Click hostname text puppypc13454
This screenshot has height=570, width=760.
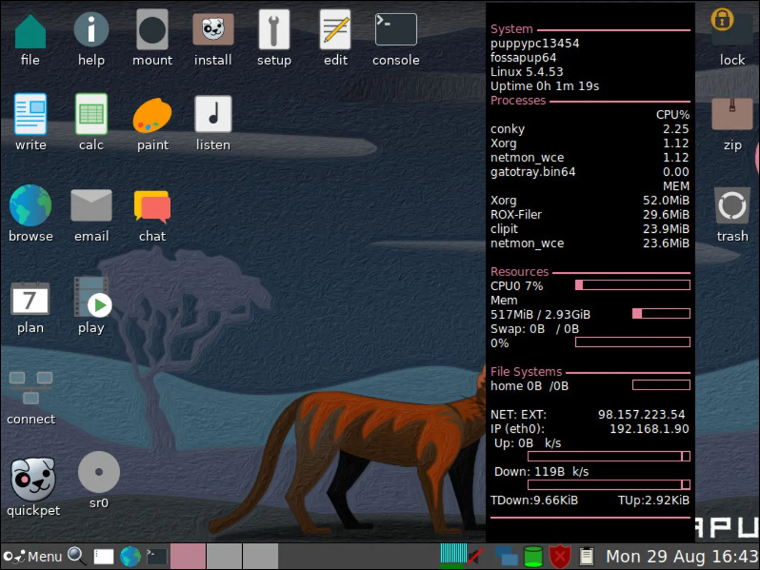pyautogui.click(x=535, y=44)
